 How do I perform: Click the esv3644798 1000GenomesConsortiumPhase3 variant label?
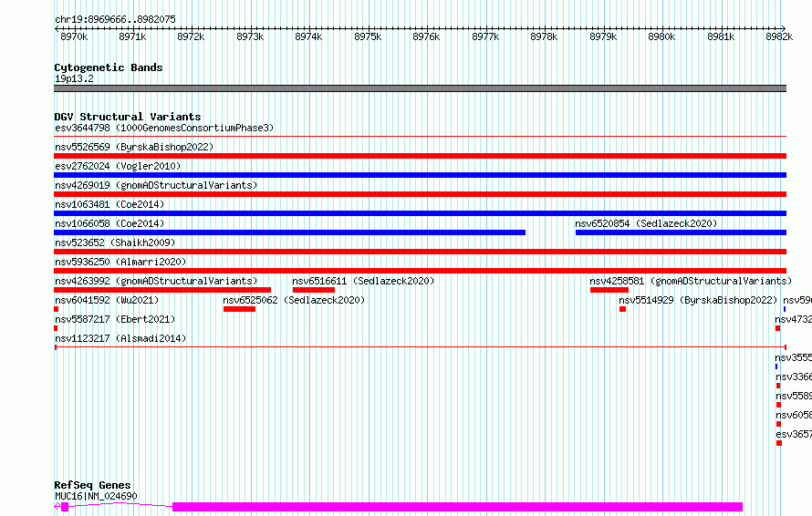(x=164, y=128)
